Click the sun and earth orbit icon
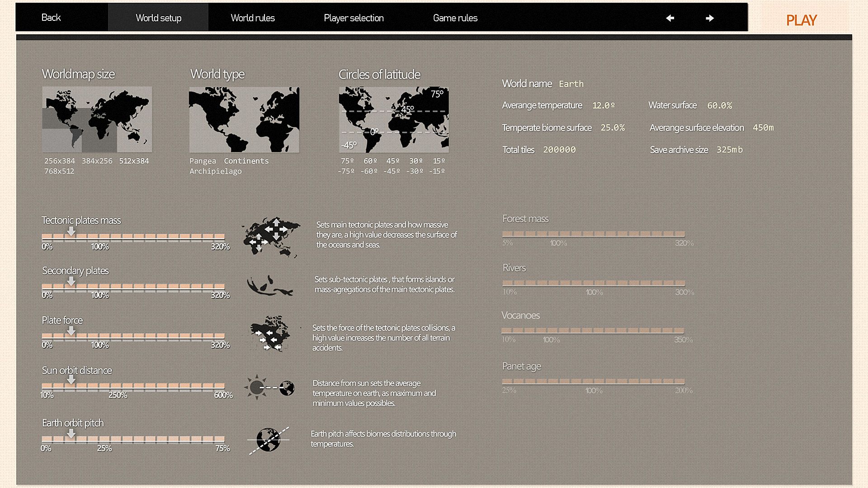The width and height of the screenshot is (868, 488). [x=269, y=387]
